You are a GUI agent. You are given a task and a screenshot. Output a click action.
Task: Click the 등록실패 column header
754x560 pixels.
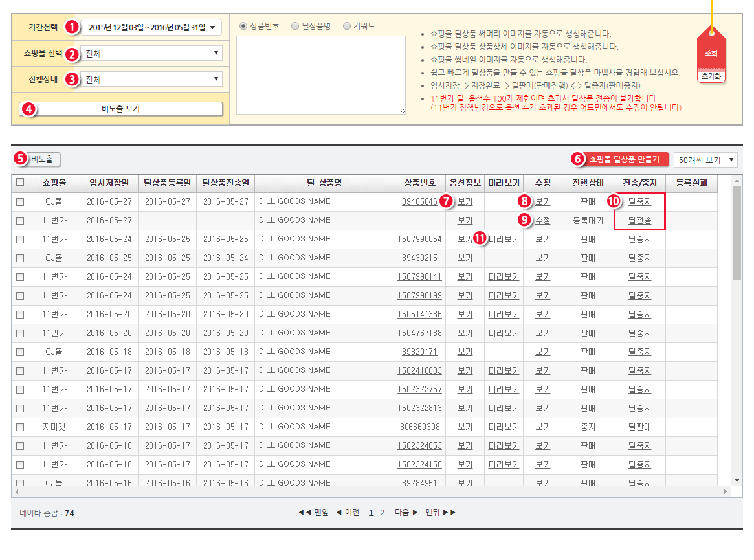point(691,183)
